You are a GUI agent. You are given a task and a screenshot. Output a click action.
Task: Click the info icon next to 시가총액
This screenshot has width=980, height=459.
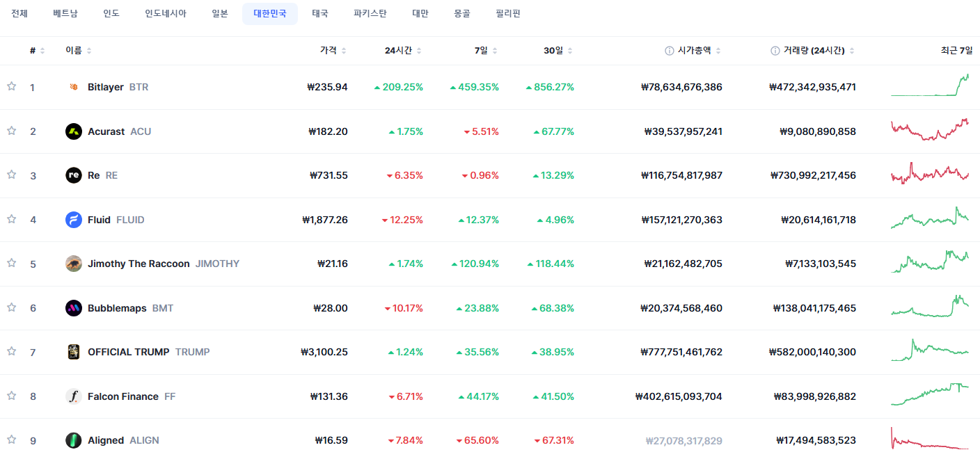point(670,51)
